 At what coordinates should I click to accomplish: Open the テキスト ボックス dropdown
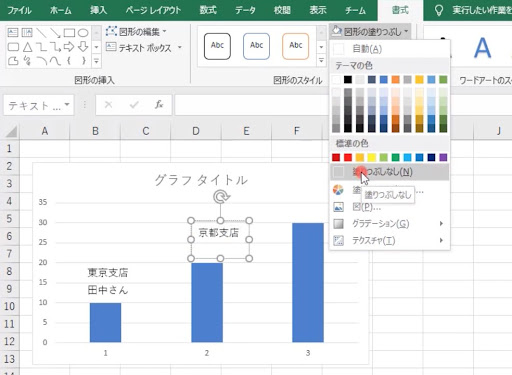(144, 48)
